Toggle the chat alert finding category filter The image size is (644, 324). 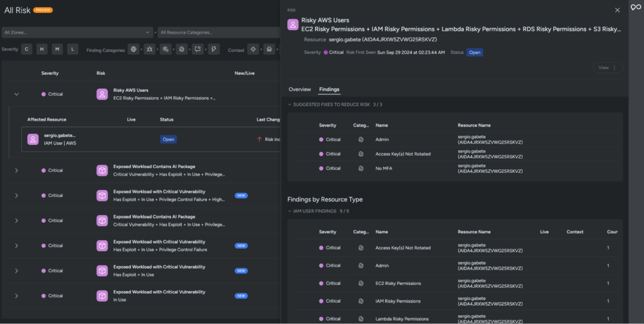pyautogui.click(x=198, y=50)
